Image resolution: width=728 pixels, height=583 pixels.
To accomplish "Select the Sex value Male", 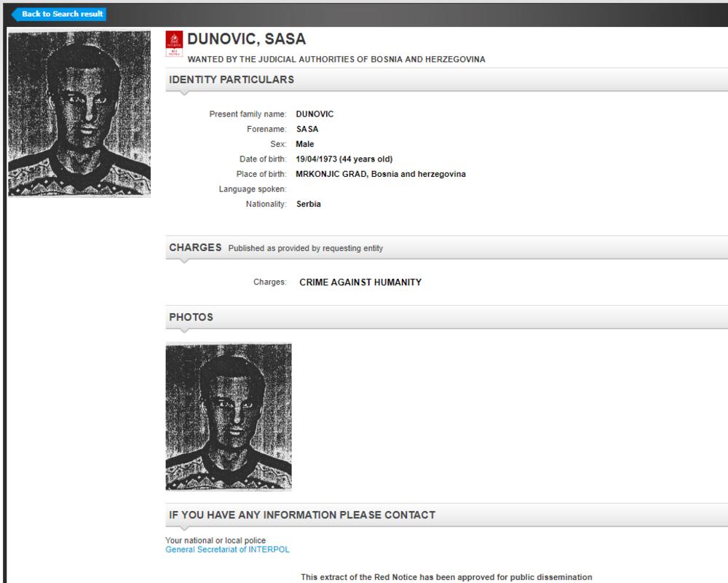I will [x=305, y=144].
